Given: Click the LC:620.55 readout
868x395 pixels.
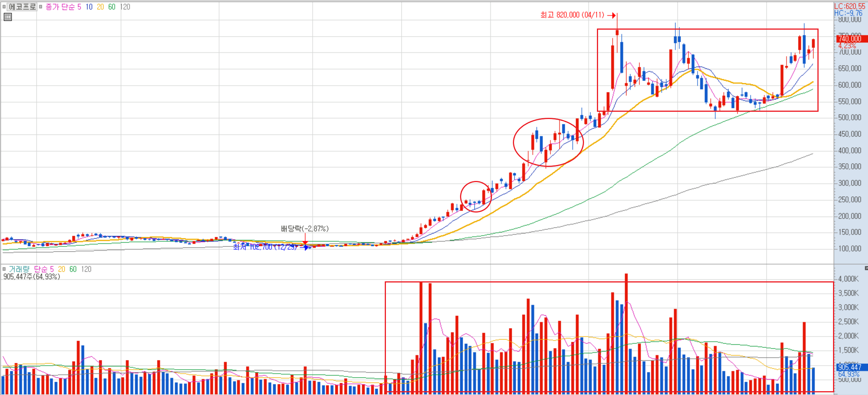Looking at the screenshot, I should point(850,6).
